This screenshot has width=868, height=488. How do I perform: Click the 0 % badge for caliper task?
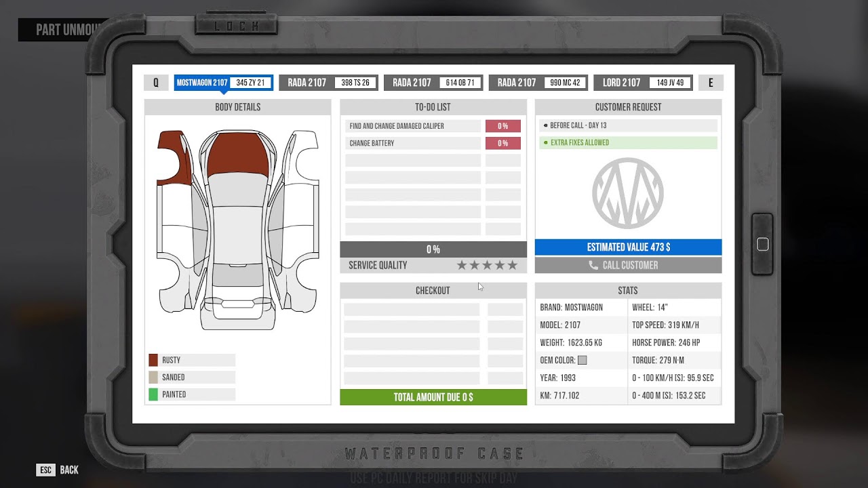click(503, 126)
